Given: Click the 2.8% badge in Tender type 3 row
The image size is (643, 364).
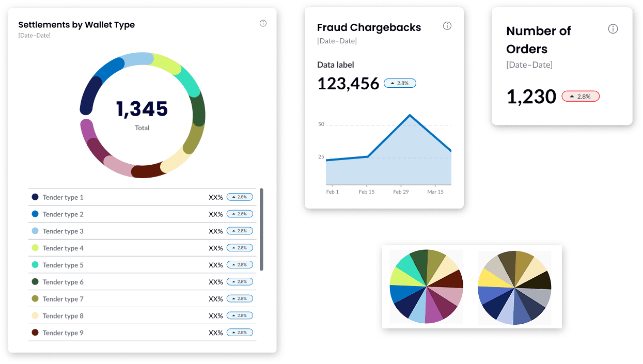Looking at the screenshot, I should pyautogui.click(x=240, y=231).
